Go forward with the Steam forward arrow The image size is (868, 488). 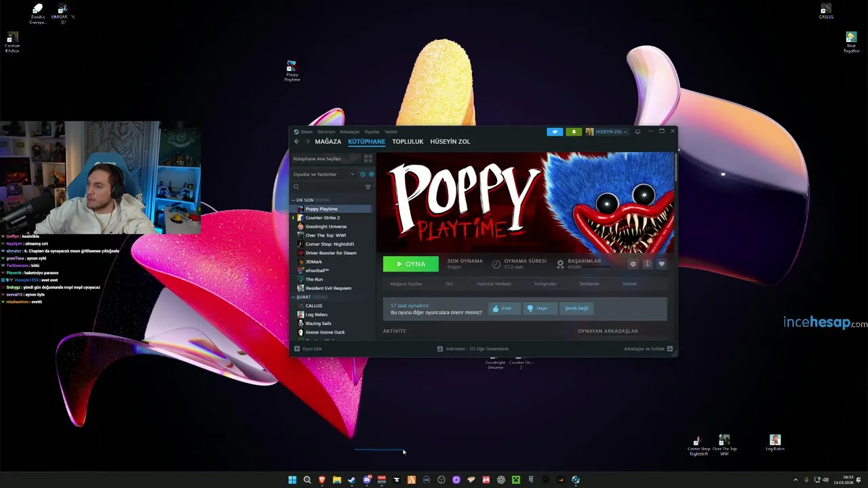point(307,142)
